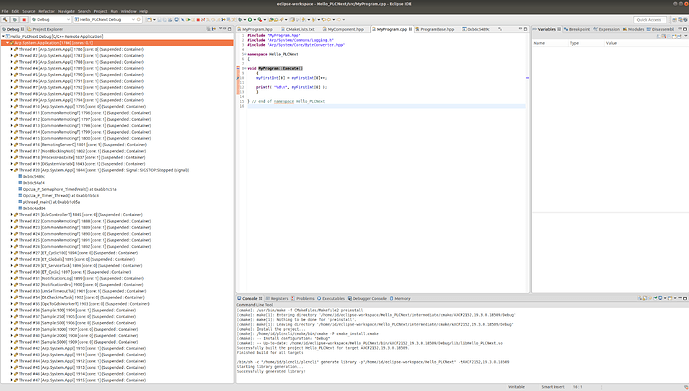Image resolution: width=689 pixels, height=391 pixels.
Task: Click the Debug bug icon in toolbar
Action: click(x=239, y=20)
